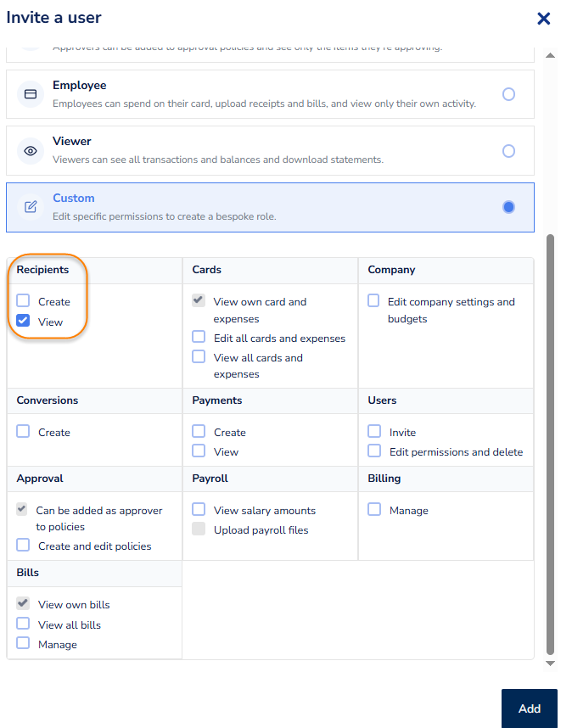This screenshot has height=728, width=572.
Task: Uncheck View under Recipients
Action: (x=23, y=322)
